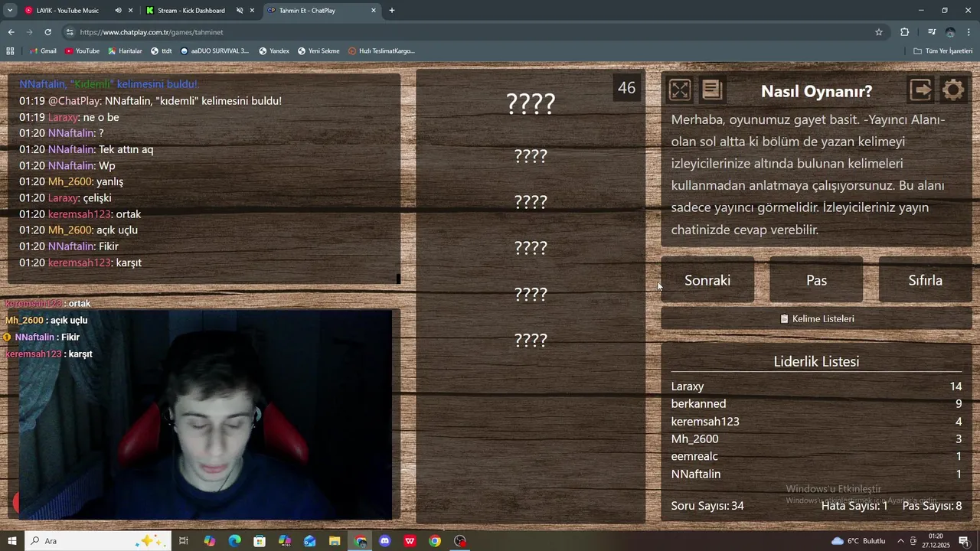Open the Discord taskbar icon
Screen dimensions: 980x551
pos(385,541)
